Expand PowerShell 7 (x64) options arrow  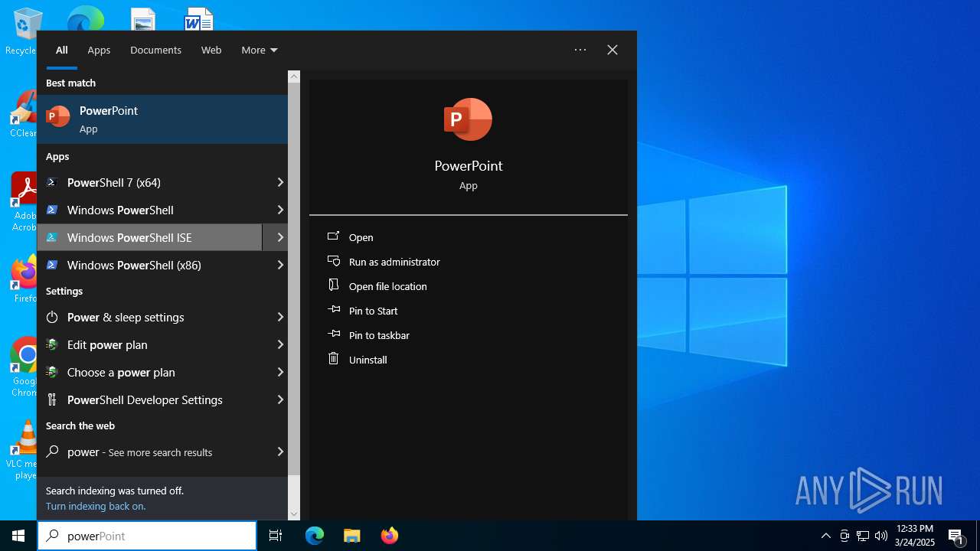(x=280, y=182)
